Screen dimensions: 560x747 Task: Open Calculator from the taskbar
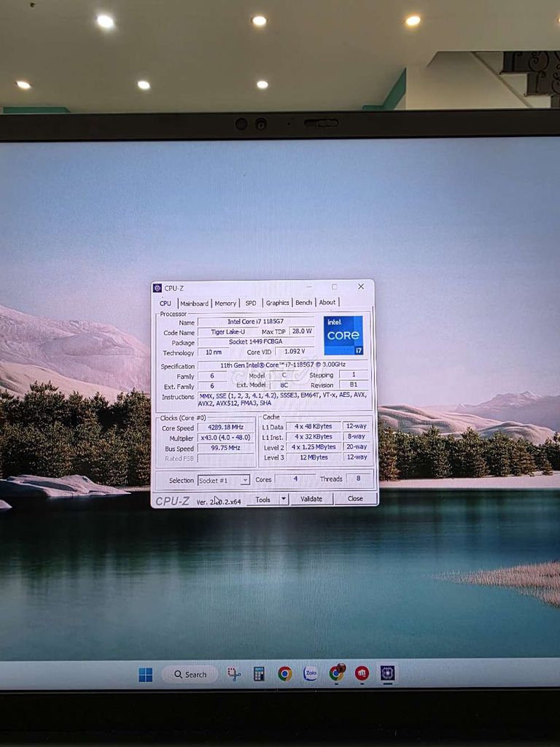click(x=259, y=674)
